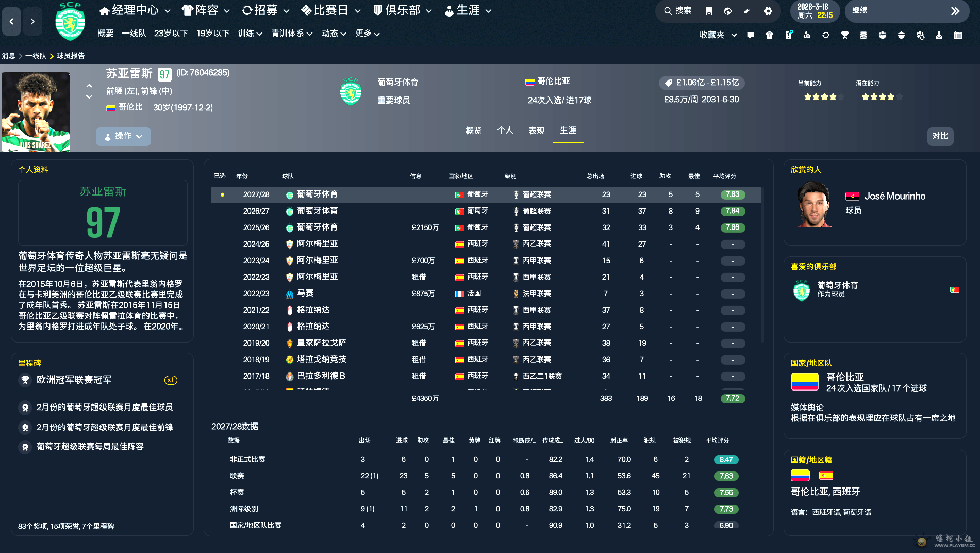Click the player portrait photo
Screen dimensions: 980x553
tap(36, 111)
